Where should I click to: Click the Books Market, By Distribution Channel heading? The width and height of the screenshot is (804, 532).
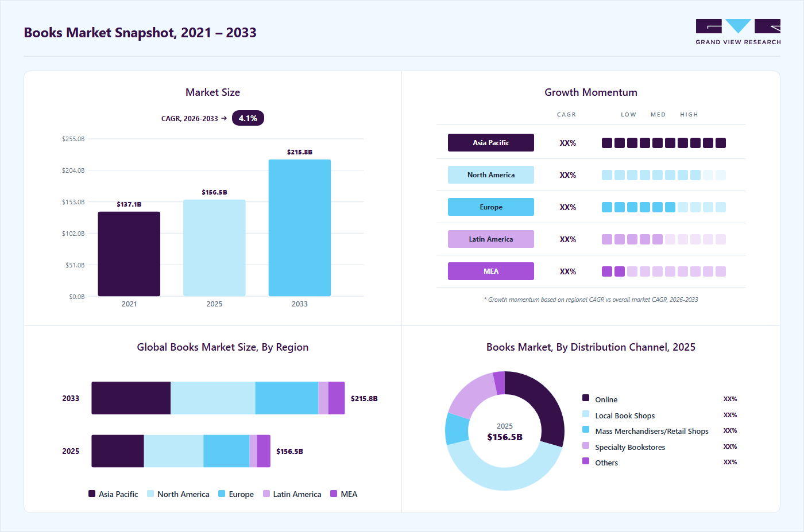pyautogui.click(x=591, y=347)
